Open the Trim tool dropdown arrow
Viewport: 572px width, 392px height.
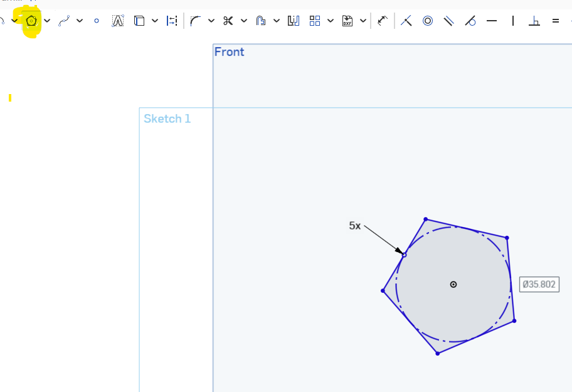coord(243,21)
